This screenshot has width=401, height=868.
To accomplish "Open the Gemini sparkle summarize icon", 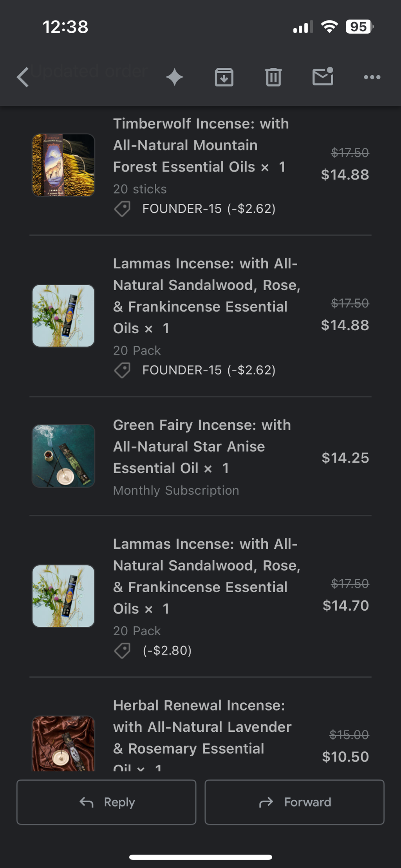I will [175, 77].
